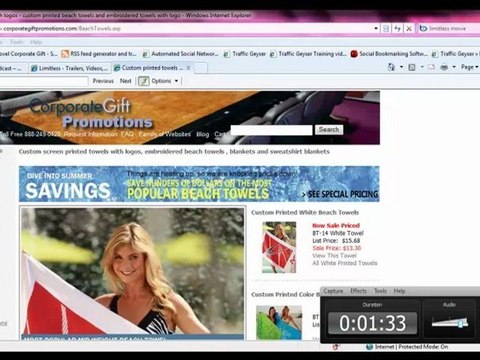
Task: Click the Home icon in command bar
Action: [x=391, y=67]
